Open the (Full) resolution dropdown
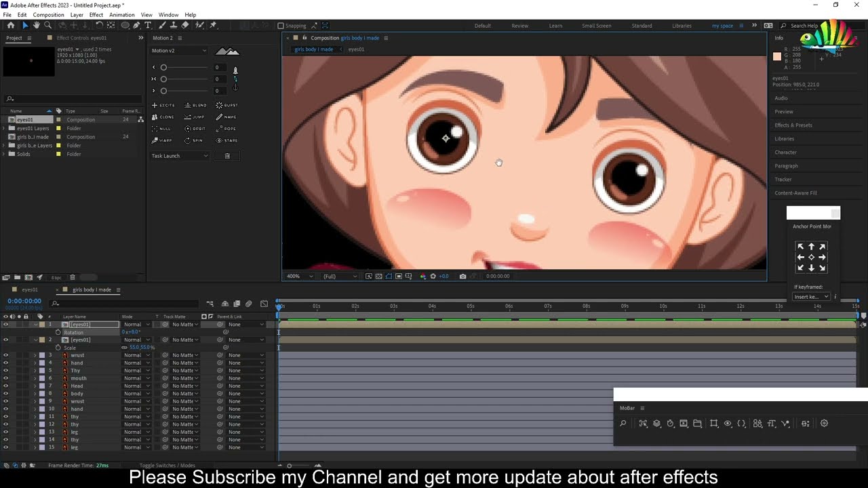Image resolution: width=868 pixels, height=488 pixels. tap(340, 277)
